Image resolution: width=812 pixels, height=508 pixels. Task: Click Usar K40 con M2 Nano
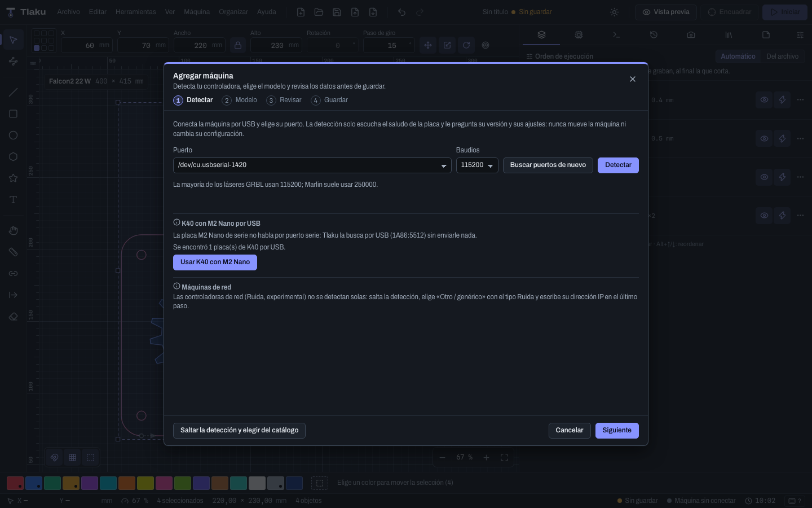tap(215, 262)
